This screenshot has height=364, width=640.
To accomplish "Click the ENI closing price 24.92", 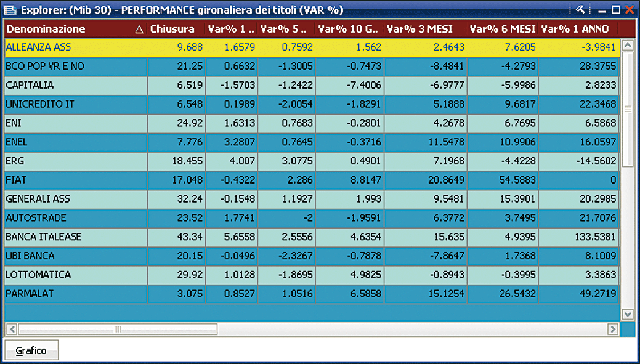I will tap(190, 123).
